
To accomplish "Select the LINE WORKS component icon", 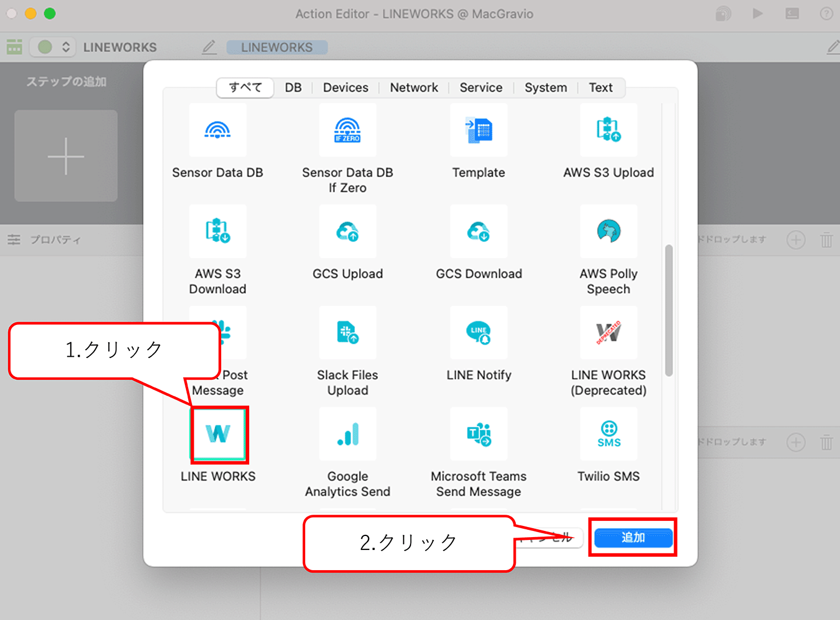I will (218, 434).
